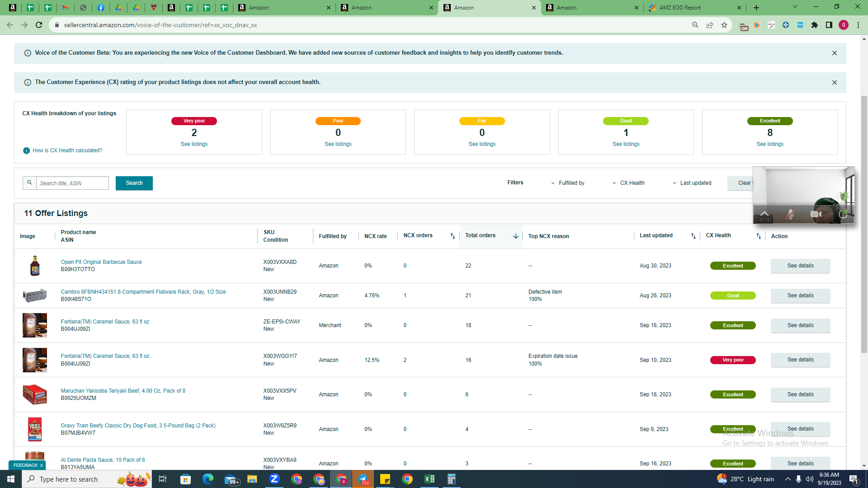Click the search magnifier icon in listing search
868x488 pixels.
(x=29, y=183)
